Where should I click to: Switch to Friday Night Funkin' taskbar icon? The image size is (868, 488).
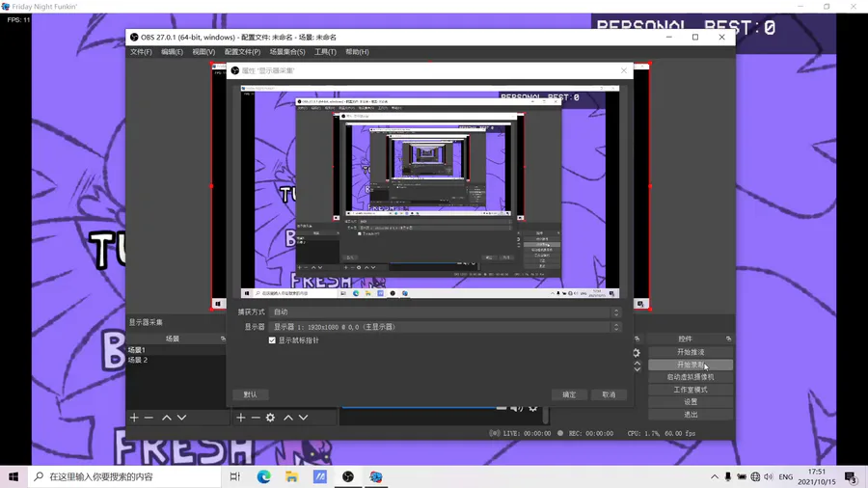click(376, 476)
